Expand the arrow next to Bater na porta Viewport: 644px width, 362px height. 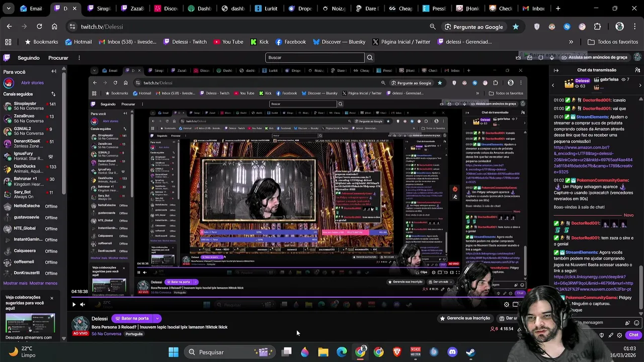click(x=157, y=318)
